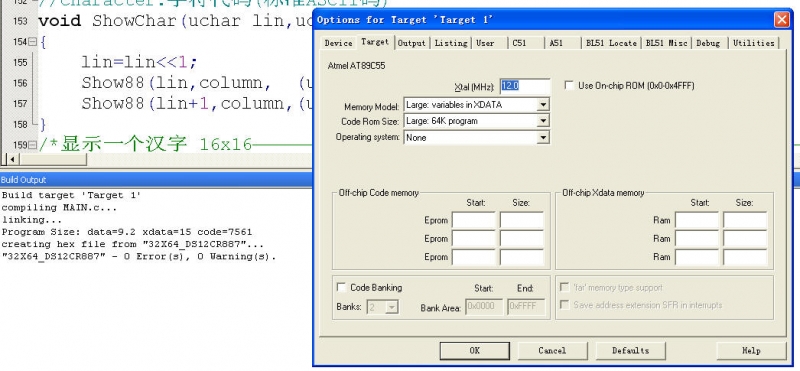Click the Cancel button
This screenshot has height=371, width=800.
(x=552, y=351)
